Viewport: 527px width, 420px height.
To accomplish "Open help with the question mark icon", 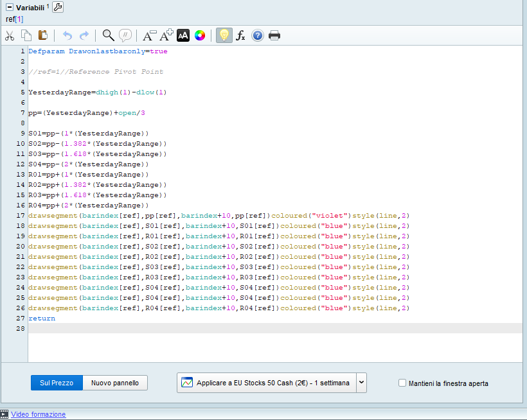I will pyautogui.click(x=257, y=35).
